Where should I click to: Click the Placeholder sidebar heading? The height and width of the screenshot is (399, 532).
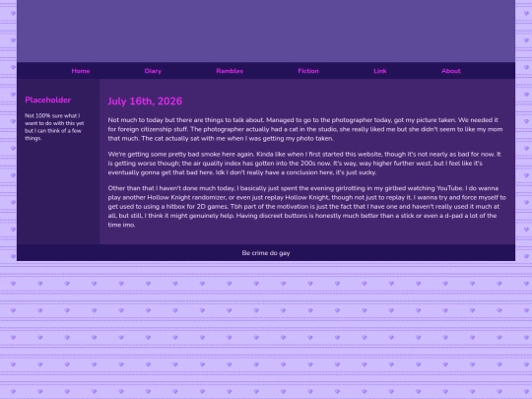[x=48, y=100]
